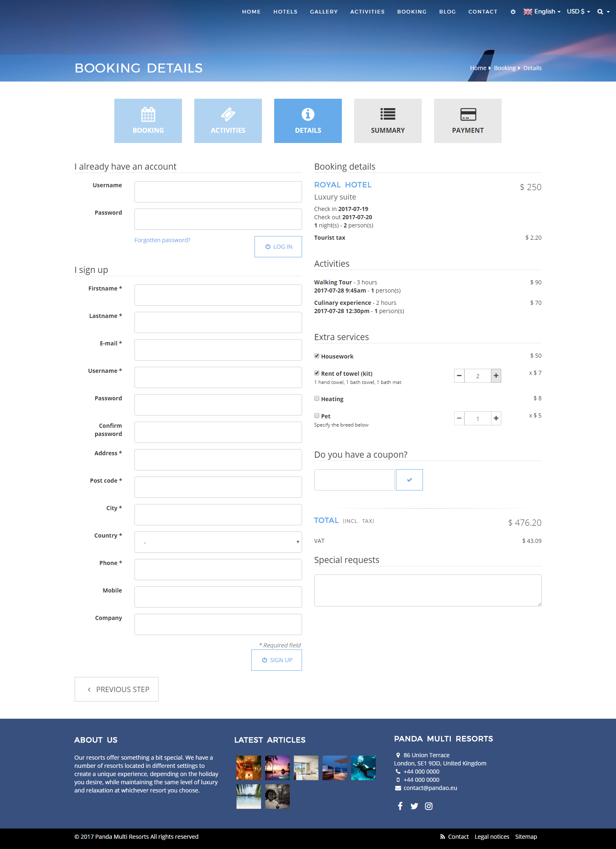Open the Sitemap footer link
The width and height of the screenshot is (616, 849).
point(526,837)
